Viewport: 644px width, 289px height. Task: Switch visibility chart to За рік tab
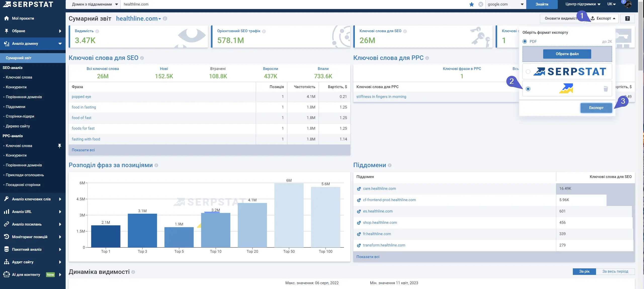tap(584, 271)
